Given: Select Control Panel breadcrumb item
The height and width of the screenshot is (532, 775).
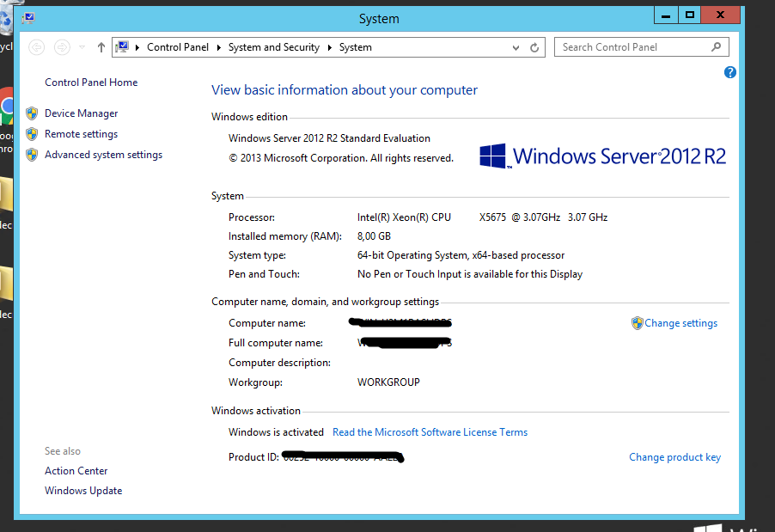Looking at the screenshot, I should (178, 47).
